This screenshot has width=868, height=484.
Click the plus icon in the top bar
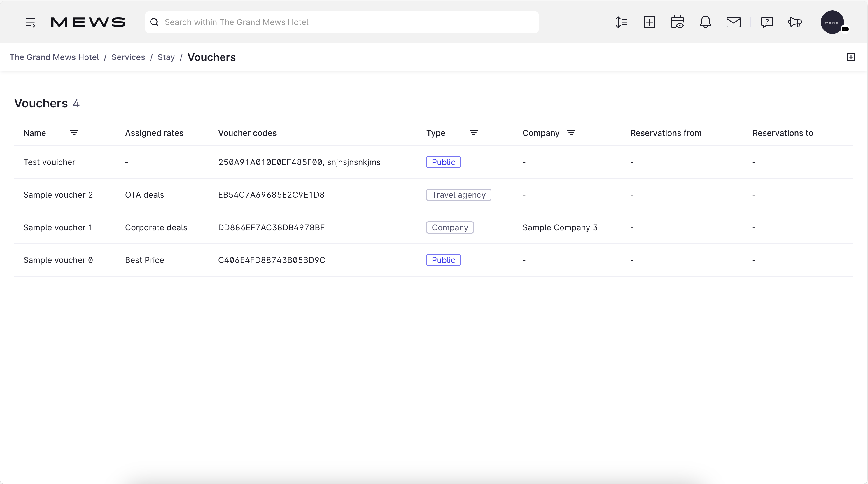[x=650, y=22]
